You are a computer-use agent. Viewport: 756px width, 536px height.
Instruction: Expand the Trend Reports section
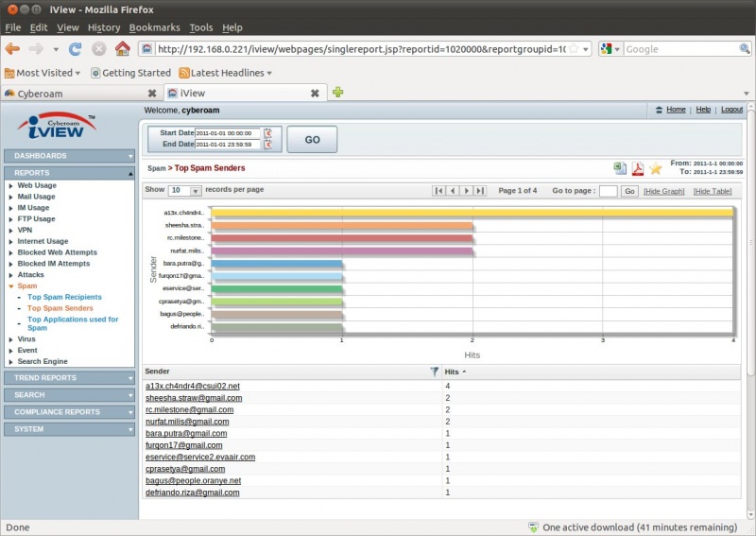[70, 377]
